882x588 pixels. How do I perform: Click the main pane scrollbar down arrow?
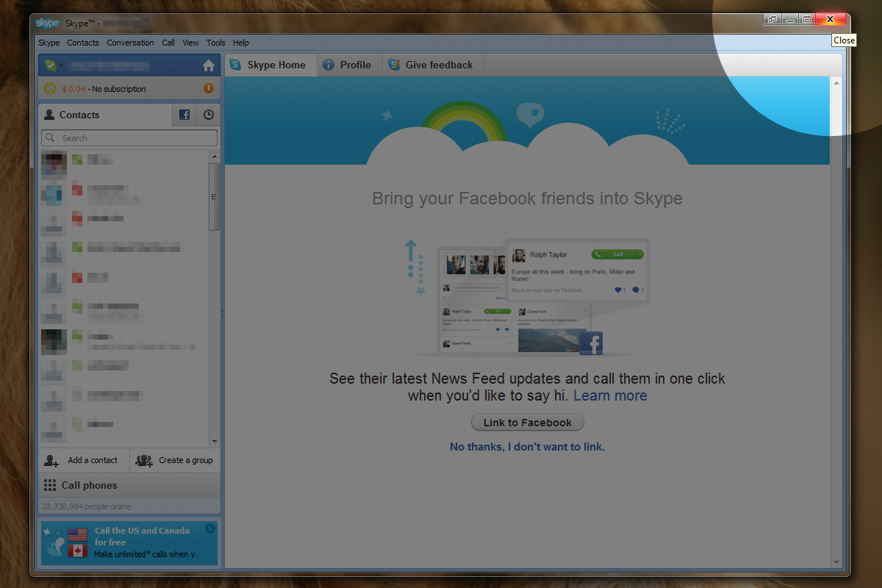[836, 562]
